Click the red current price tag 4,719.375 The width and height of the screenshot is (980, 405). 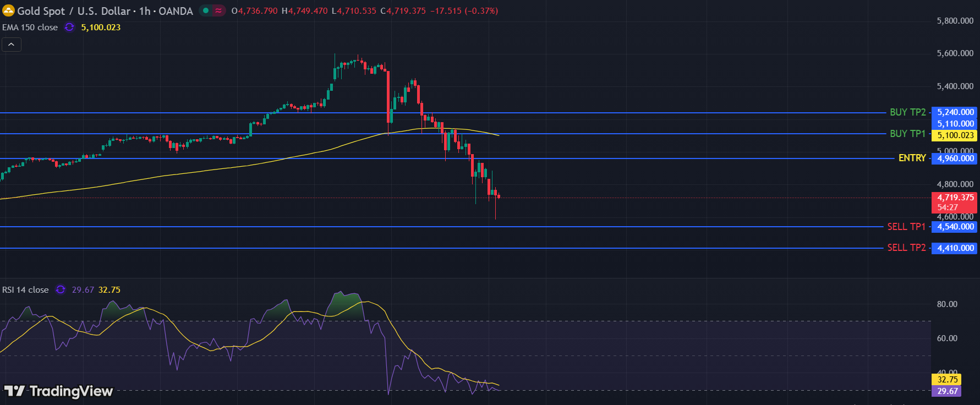pos(955,198)
